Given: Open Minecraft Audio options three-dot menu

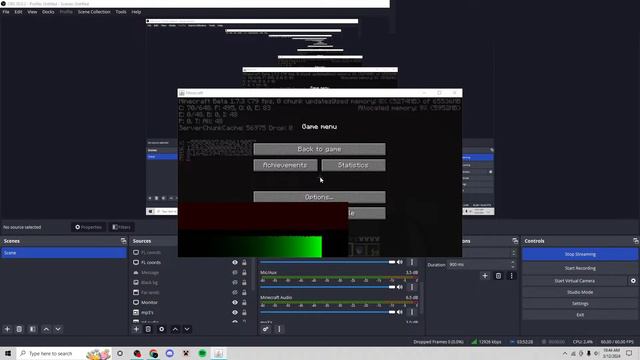Looking at the screenshot, I should 412,312.
